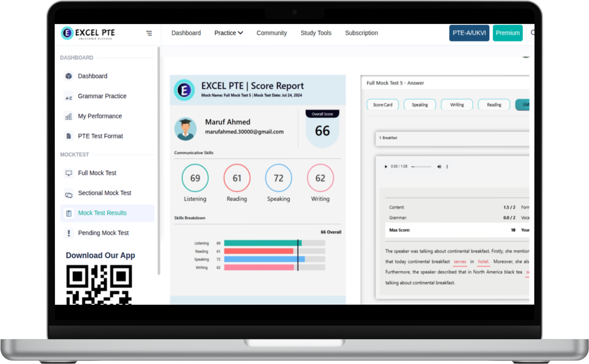589x364 pixels.
Task: Open Sectional Mock Test from the sidebar
Action: pos(105,193)
